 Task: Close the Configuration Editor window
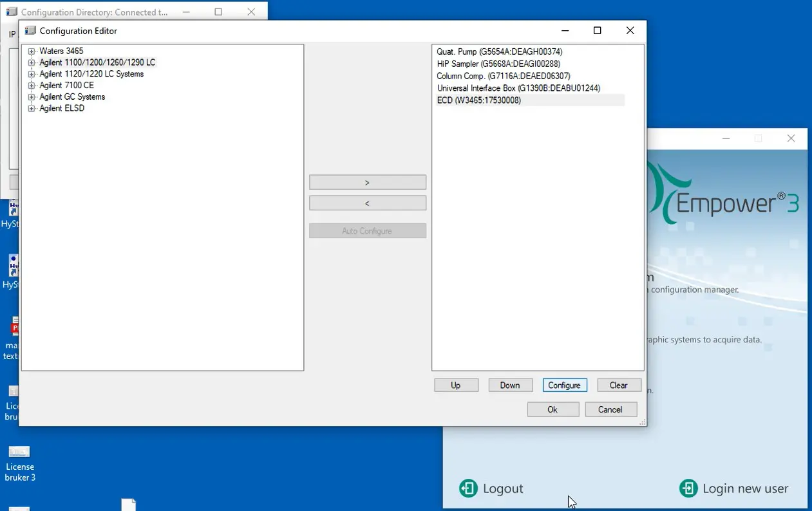(630, 30)
